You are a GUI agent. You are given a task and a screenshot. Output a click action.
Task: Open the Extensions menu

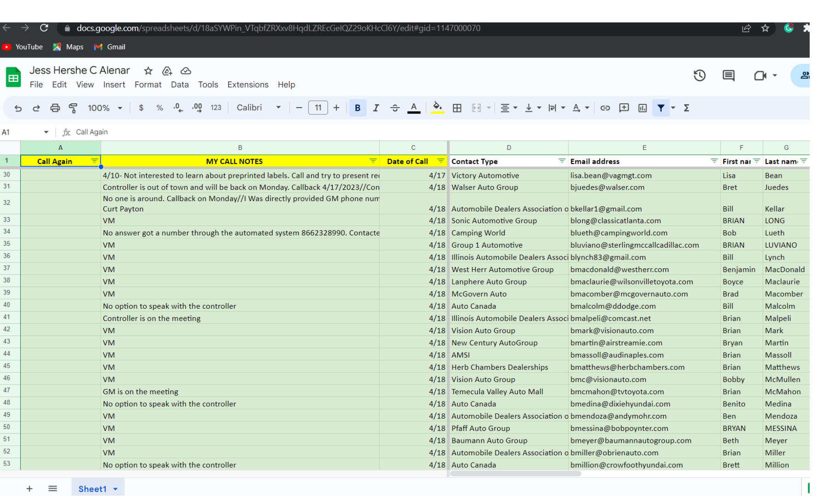coord(248,85)
